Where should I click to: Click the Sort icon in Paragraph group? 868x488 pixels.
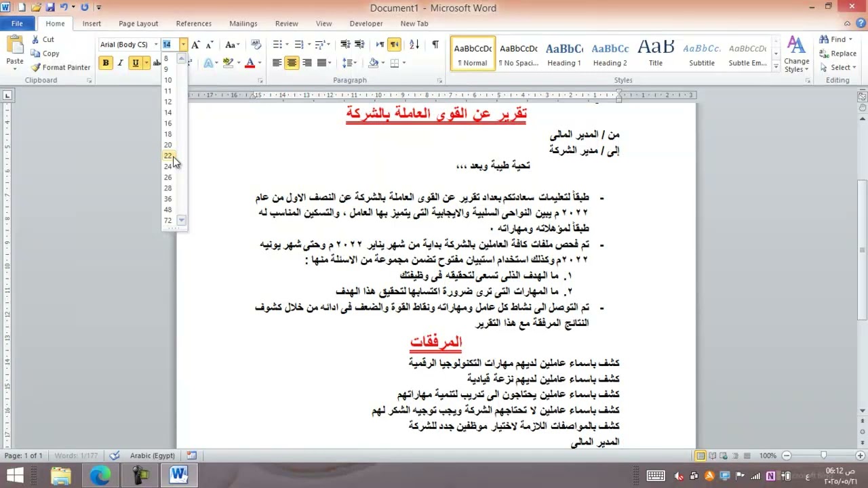pos(414,45)
